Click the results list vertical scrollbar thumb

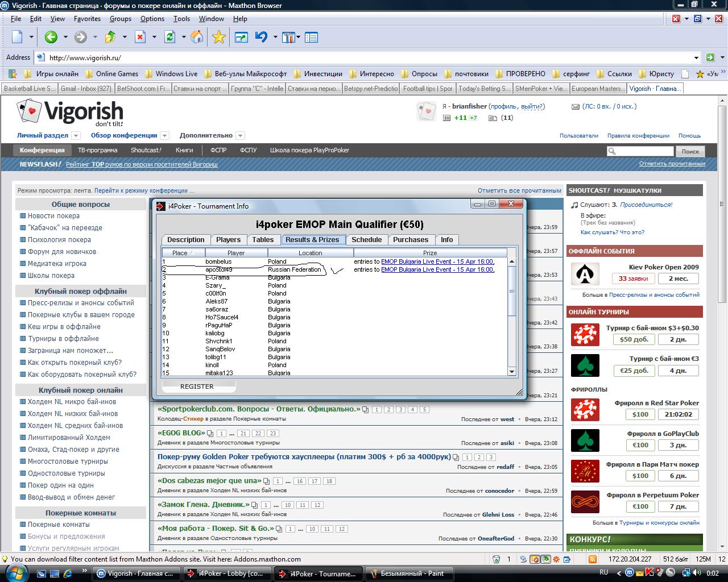pos(512,291)
